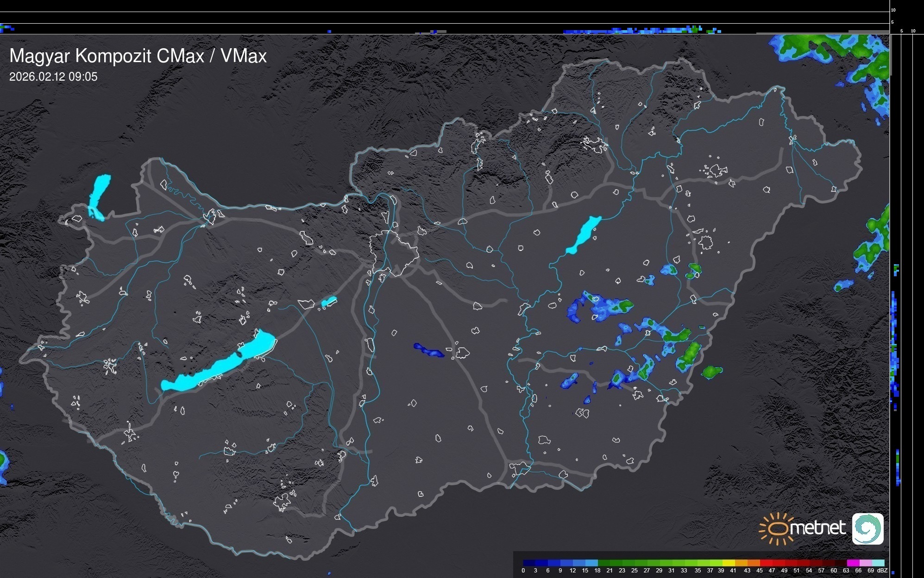The height and width of the screenshot is (578, 924).
Task: Select the dark navy 0 dBZ swatch
Action: click(529, 563)
